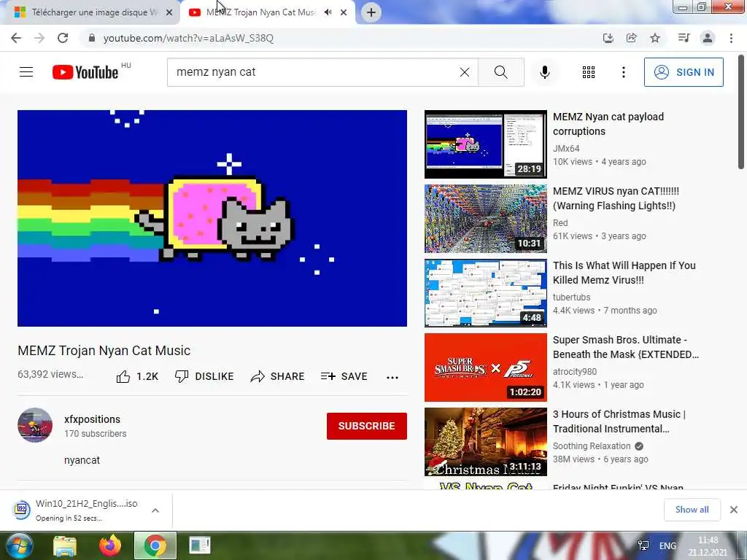Open the xfxpositions channel name link
This screenshot has height=560, width=747.
pyautogui.click(x=92, y=419)
